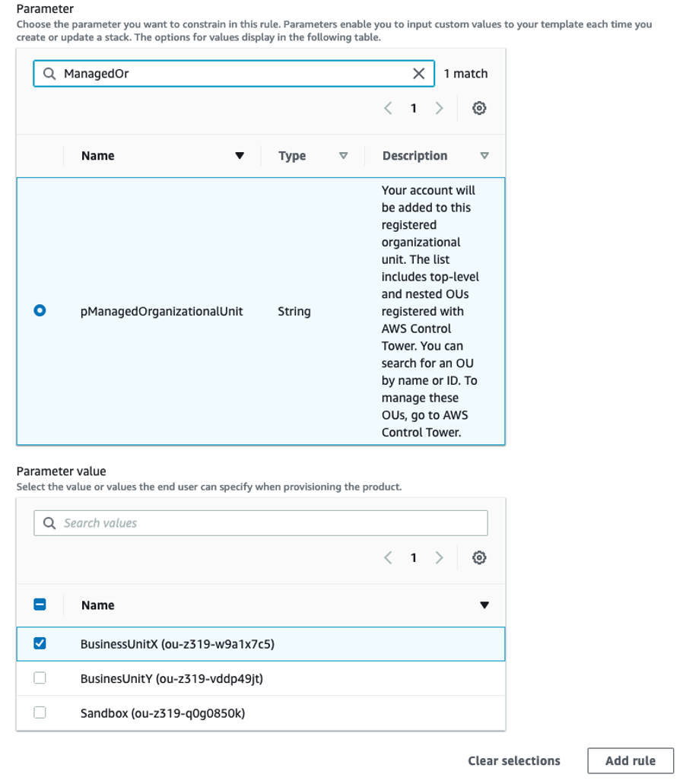The image size is (686, 784).
Task: Click Clear selections
Action: 514,760
